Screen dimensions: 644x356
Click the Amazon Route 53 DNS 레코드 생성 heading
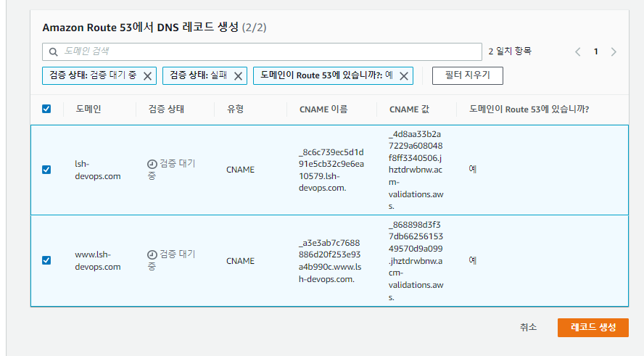[x=154, y=28]
